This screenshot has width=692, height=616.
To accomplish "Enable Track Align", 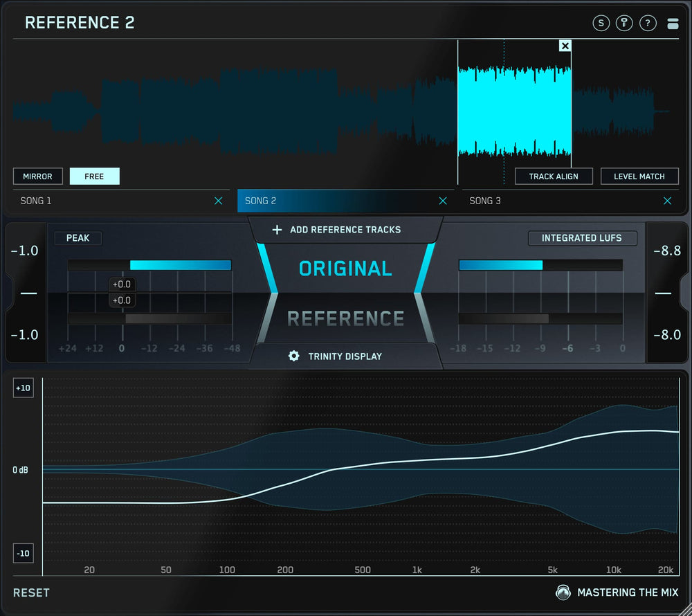I will pos(554,176).
